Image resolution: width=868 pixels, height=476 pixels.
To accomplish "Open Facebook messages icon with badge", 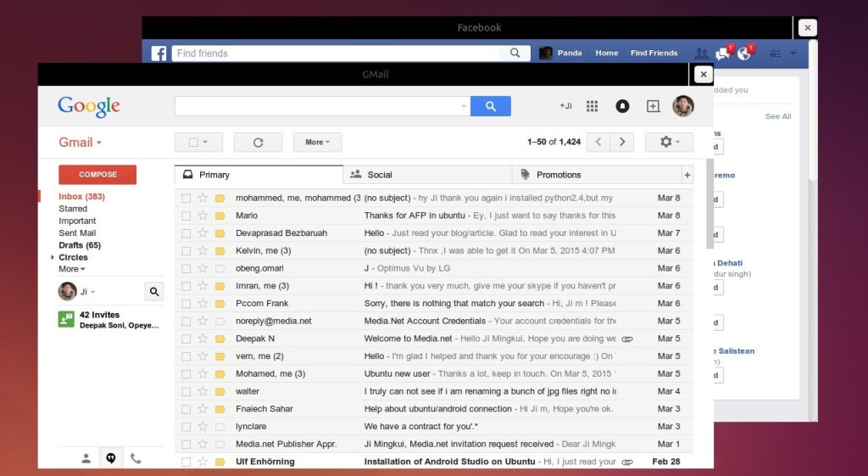I will tap(722, 53).
